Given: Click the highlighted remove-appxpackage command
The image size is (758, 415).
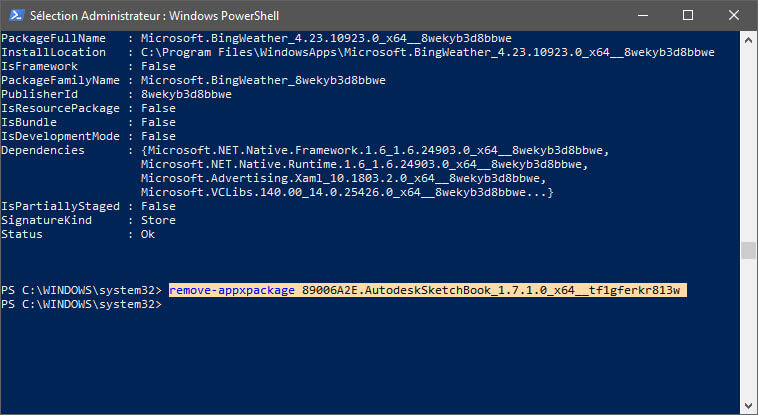Looking at the screenshot, I should click(x=427, y=290).
